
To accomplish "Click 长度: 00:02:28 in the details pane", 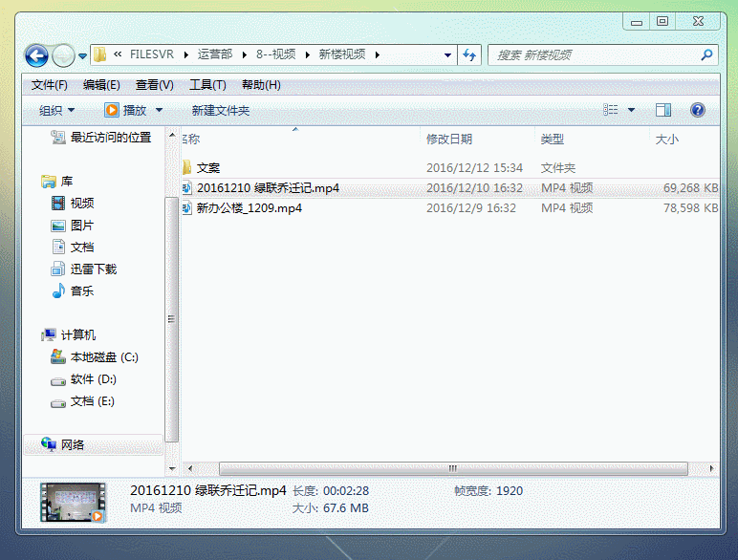I will tap(331, 491).
